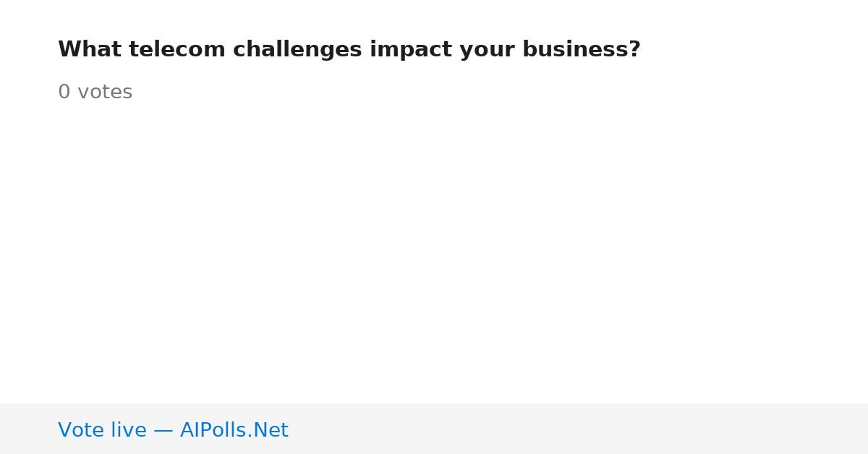
Task: Click '.Net' at end of footer link
Action: click(268, 430)
